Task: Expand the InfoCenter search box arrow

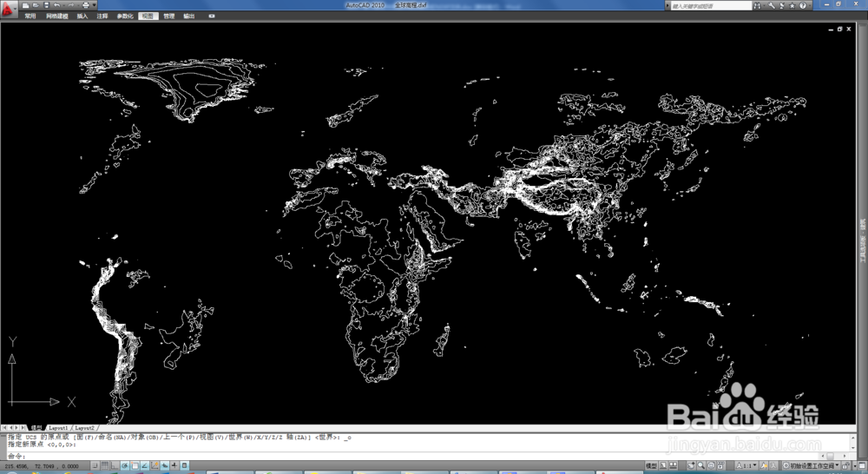Action: (x=667, y=5)
